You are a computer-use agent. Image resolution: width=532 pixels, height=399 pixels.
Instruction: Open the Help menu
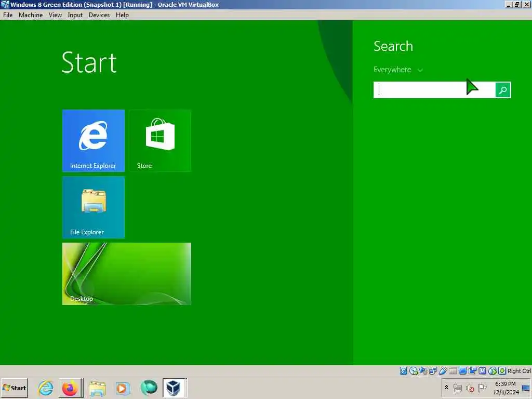point(122,15)
